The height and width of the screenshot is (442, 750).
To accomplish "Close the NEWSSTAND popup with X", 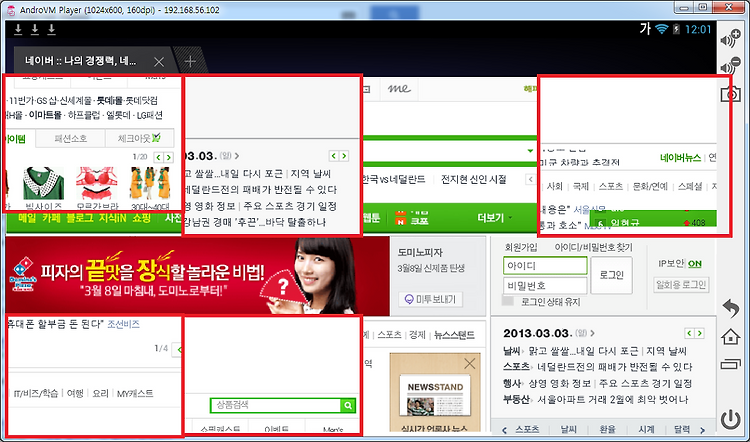I will tap(470, 364).
